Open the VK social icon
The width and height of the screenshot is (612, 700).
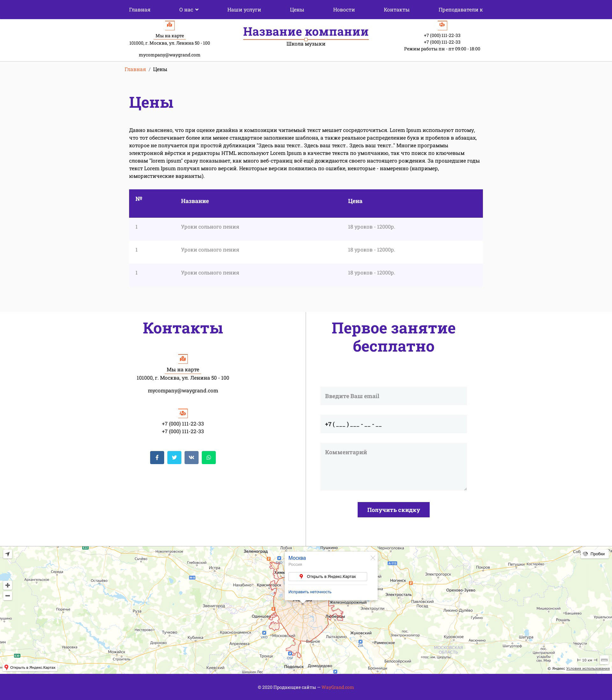point(191,457)
